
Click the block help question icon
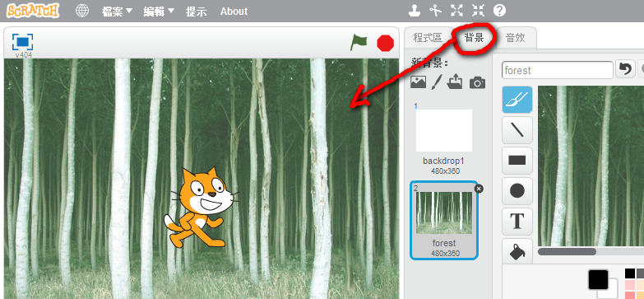499,11
